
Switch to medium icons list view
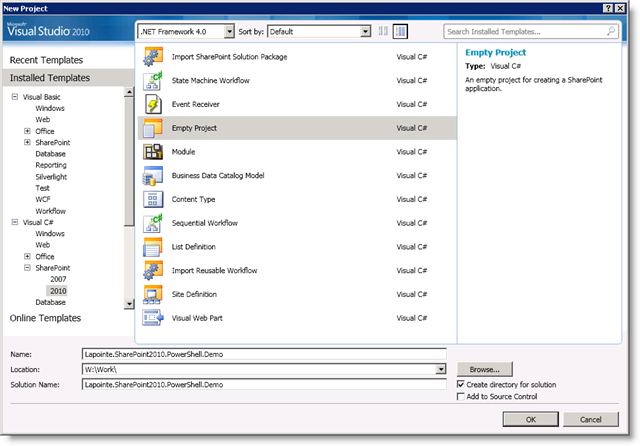400,31
